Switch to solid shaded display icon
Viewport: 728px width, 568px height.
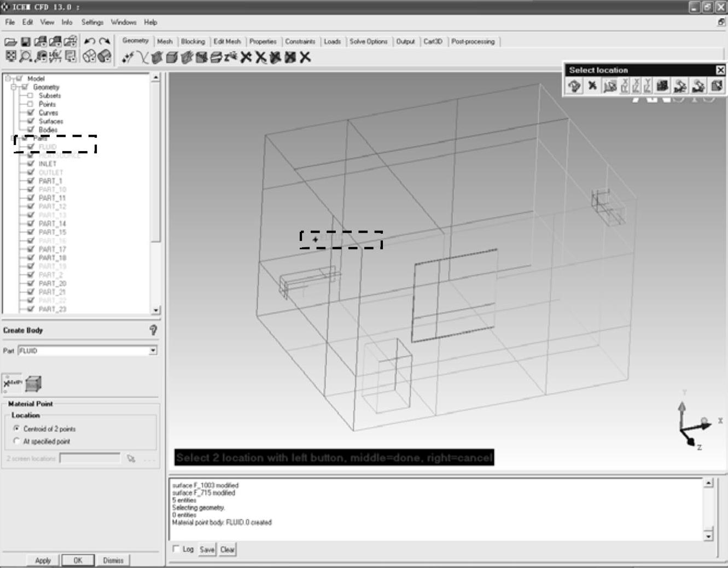click(x=104, y=56)
